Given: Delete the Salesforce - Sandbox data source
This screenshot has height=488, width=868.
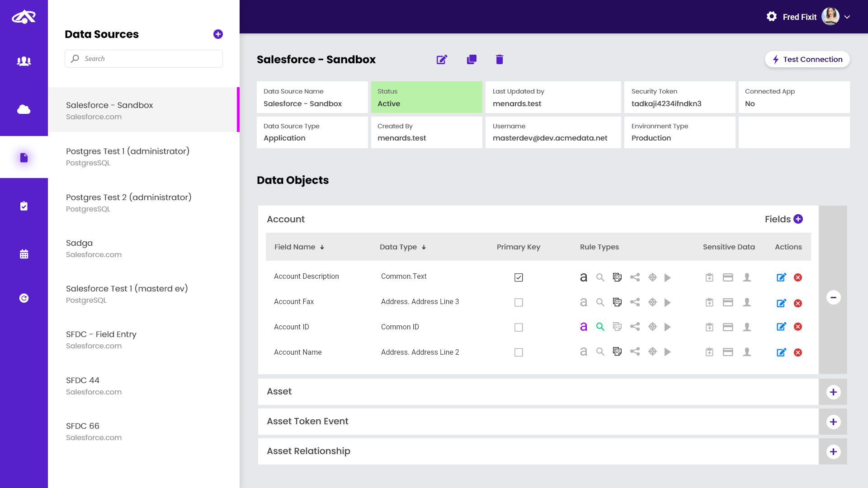Looking at the screenshot, I should click(500, 60).
